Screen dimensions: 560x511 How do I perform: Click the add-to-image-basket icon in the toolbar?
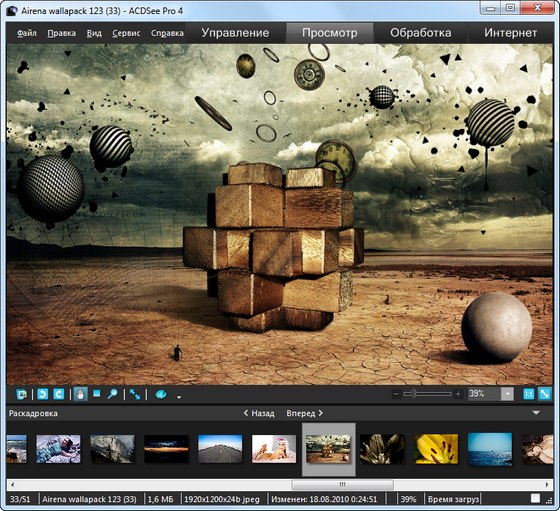(22, 394)
